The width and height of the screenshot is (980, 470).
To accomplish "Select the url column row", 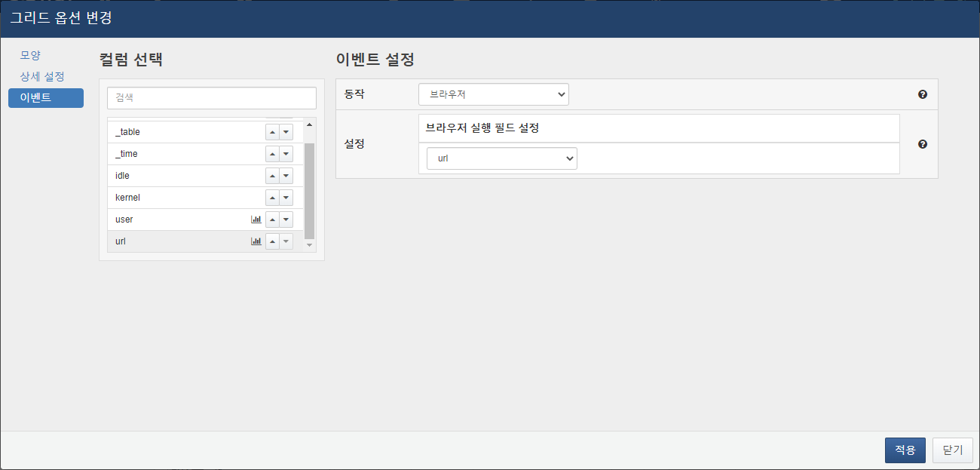I will (x=205, y=241).
